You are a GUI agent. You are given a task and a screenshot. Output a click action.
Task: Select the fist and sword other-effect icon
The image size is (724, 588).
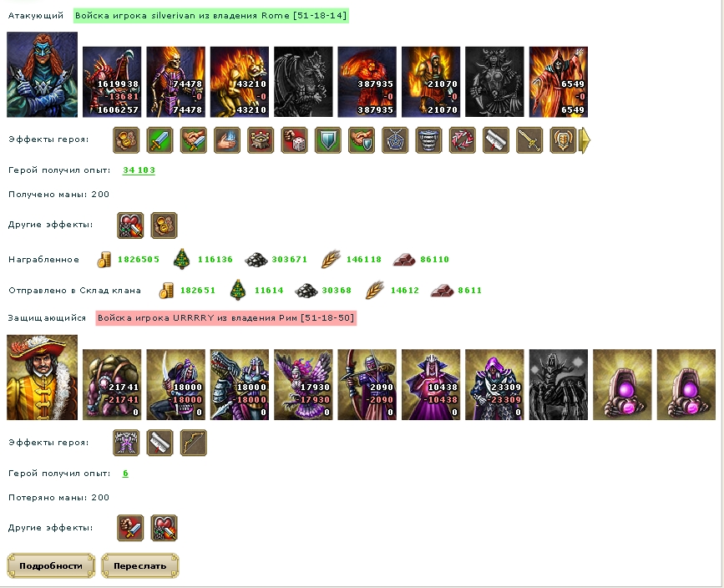tap(130, 528)
